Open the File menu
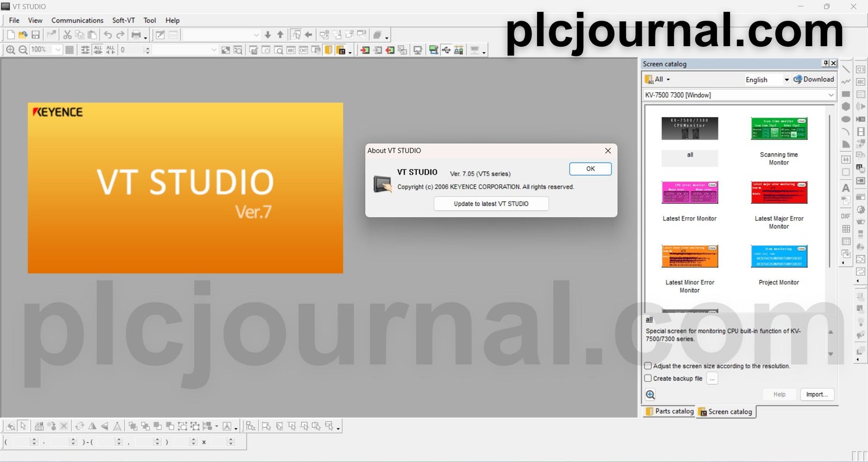The image size is (868, 462). pyautogui.click(x=14, y=20)
